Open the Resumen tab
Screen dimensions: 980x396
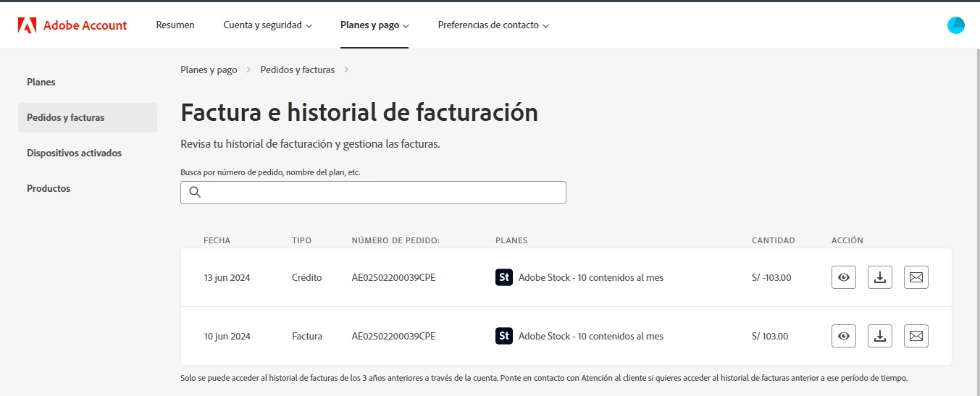coord(175,25)
